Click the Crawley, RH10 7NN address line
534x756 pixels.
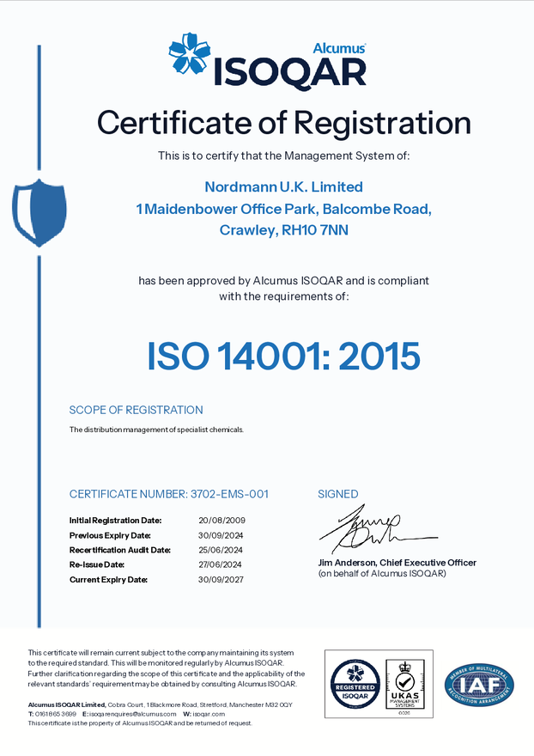tap(284, 230)
